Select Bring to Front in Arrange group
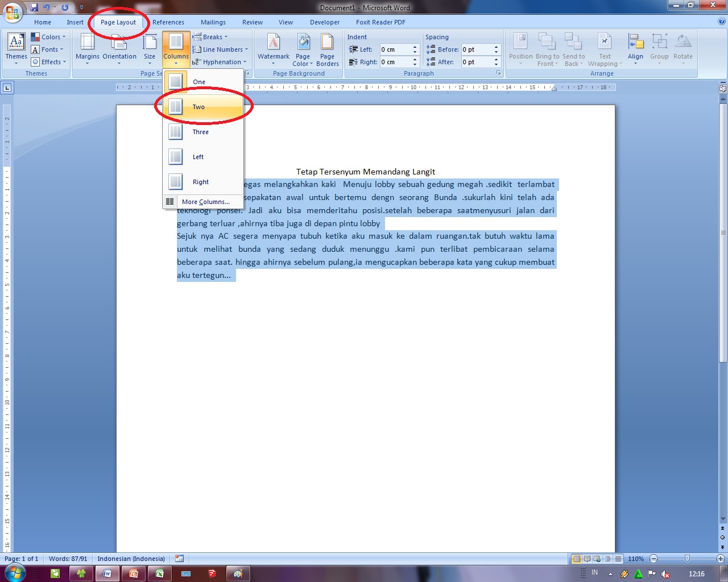The width and height of the screenshot is (728, 582). point(547,49)
